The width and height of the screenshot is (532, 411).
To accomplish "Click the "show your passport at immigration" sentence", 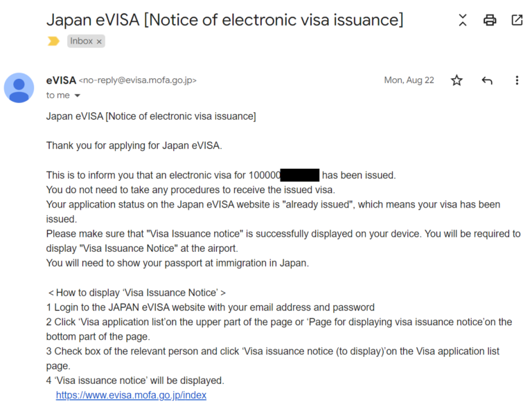I will pyautogui.click(x=177, y=263).
